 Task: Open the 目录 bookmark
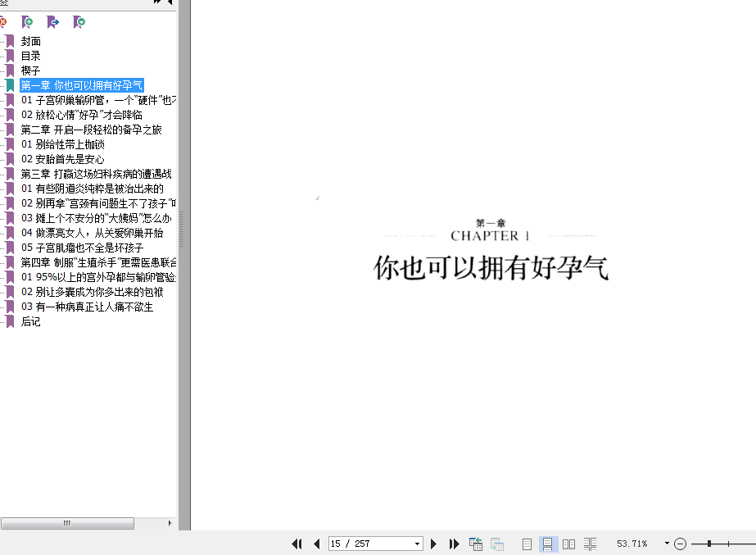(x=31, y=56)
